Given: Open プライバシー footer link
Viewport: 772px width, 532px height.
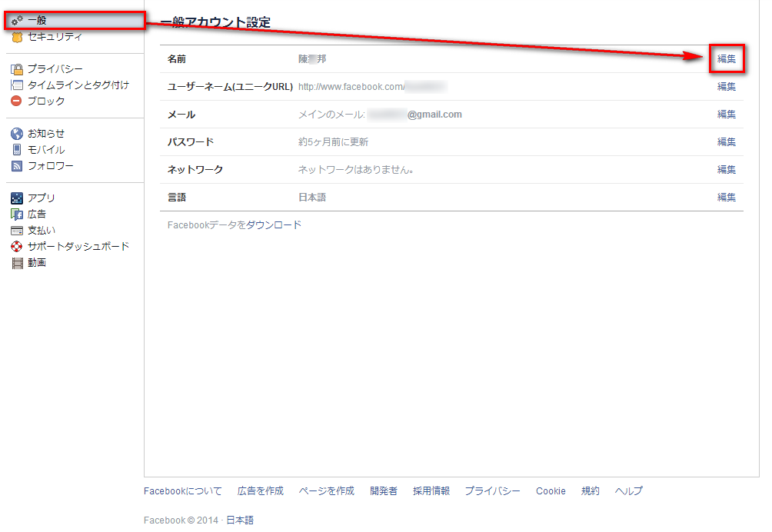Looking at the screenshot, I should click(492, 490).
